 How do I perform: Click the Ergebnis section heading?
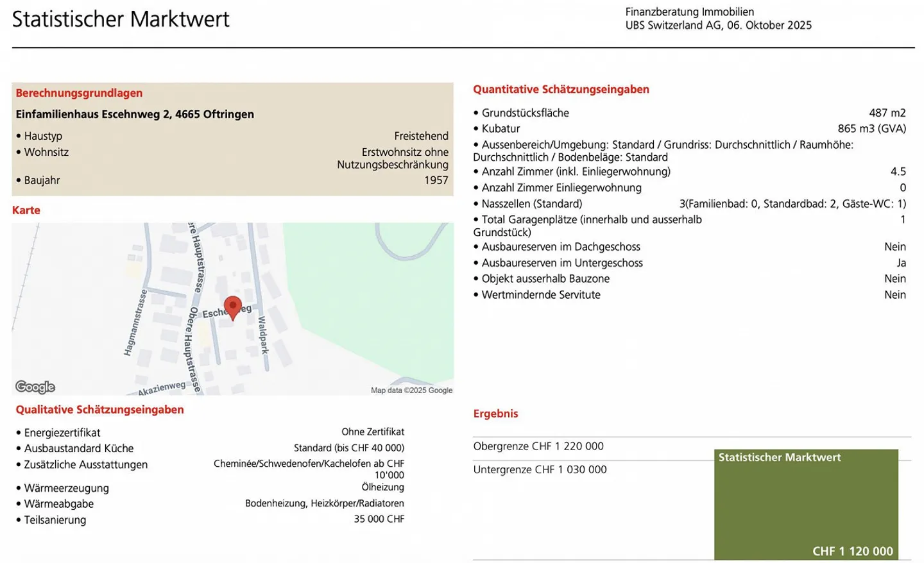click(495, 414)
